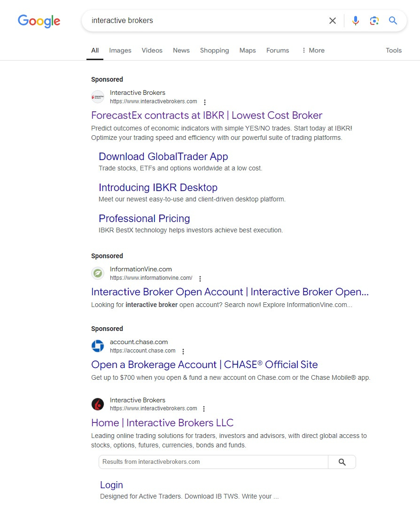Open the Maps tab
Viewport: 420px width, 507px height.
[x=248, y=50]
